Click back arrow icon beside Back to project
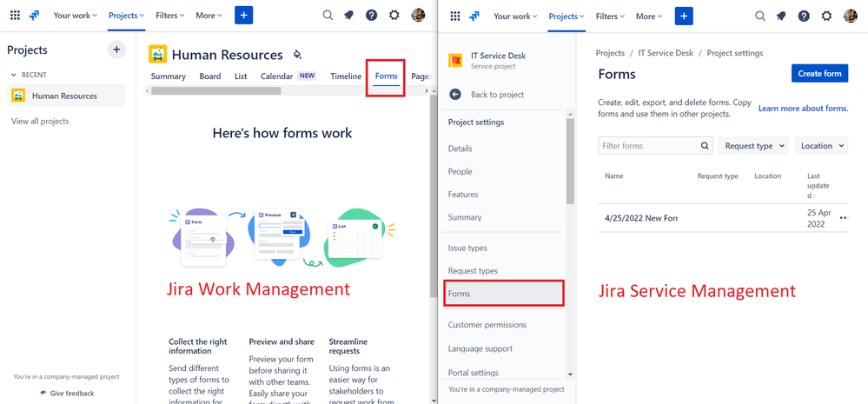Image resolution: width=868 pixels, height=404 pixels. click(x=455, y=95)
